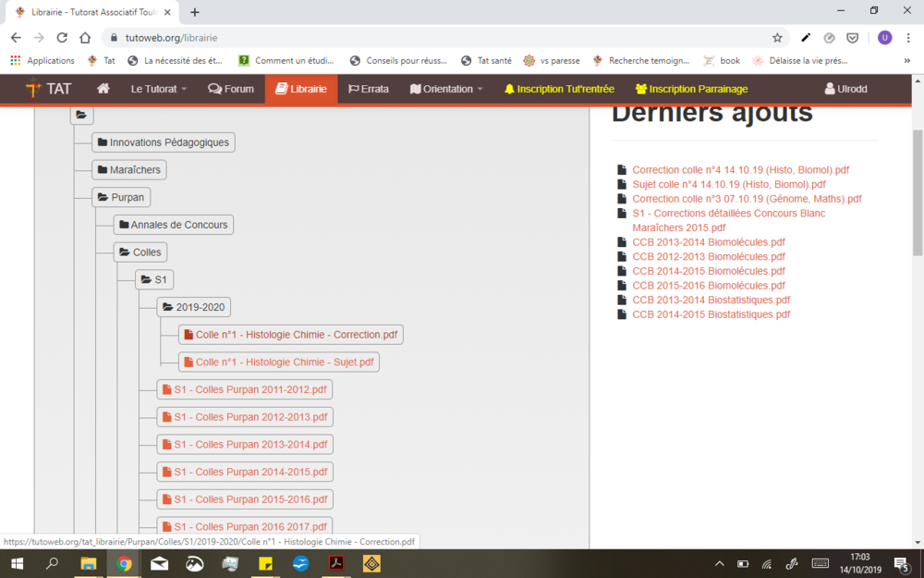Reload the page with the refresh icon
Viewport: 924px width, 578px height.
[62, 38]
